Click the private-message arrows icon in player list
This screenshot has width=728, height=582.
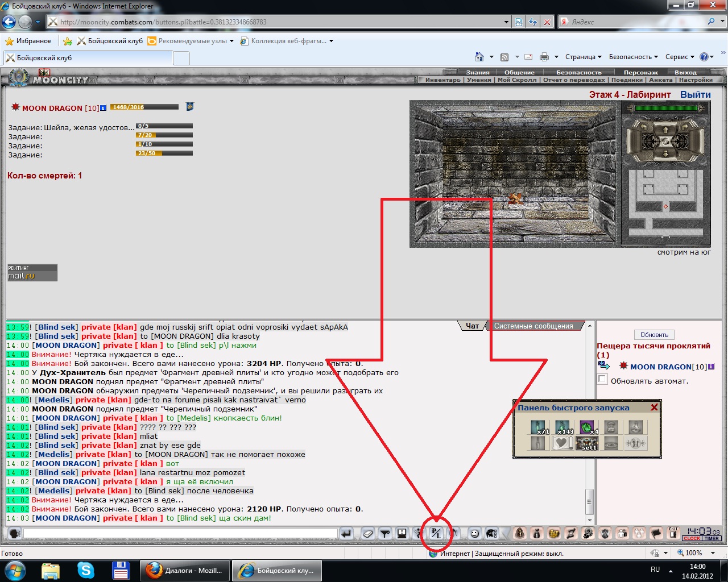(603, 365)
